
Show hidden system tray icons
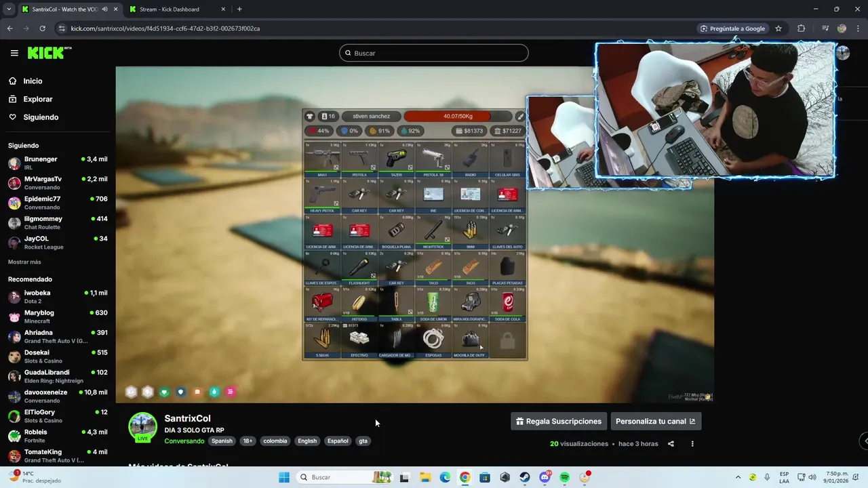[738, 477]
